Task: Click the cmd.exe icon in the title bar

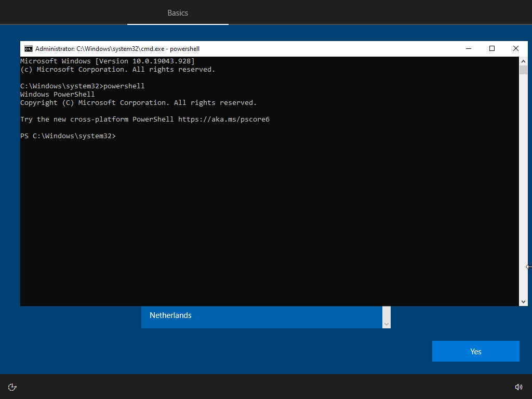Action: coord(29,49)
